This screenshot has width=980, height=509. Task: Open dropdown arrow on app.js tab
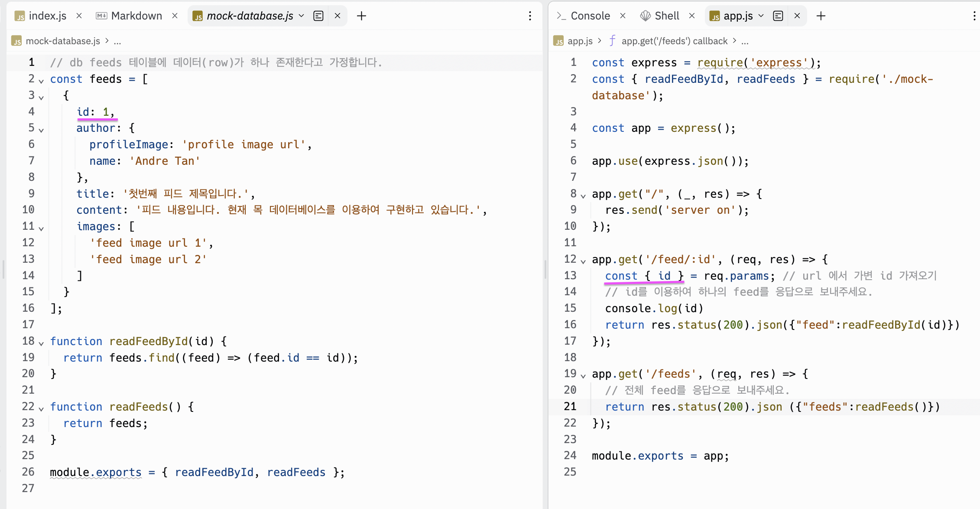tap(761, 16)
